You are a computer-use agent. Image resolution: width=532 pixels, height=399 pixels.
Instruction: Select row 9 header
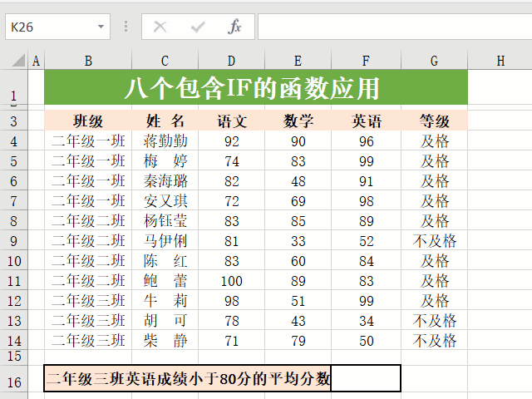(13, 240)
